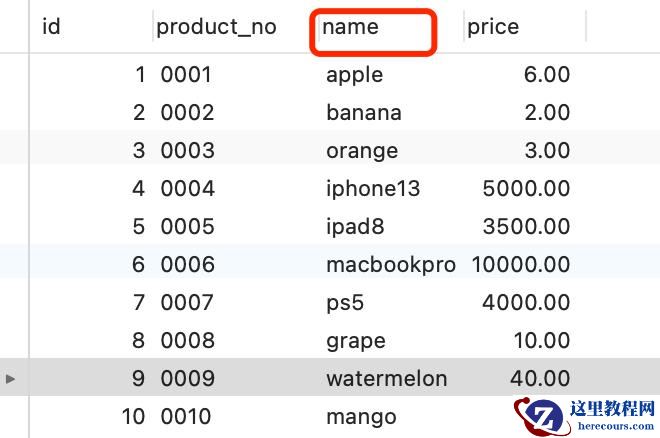Click the current row arrow indicator
Screen dimensions: 660x438
[x=11, y=379]
